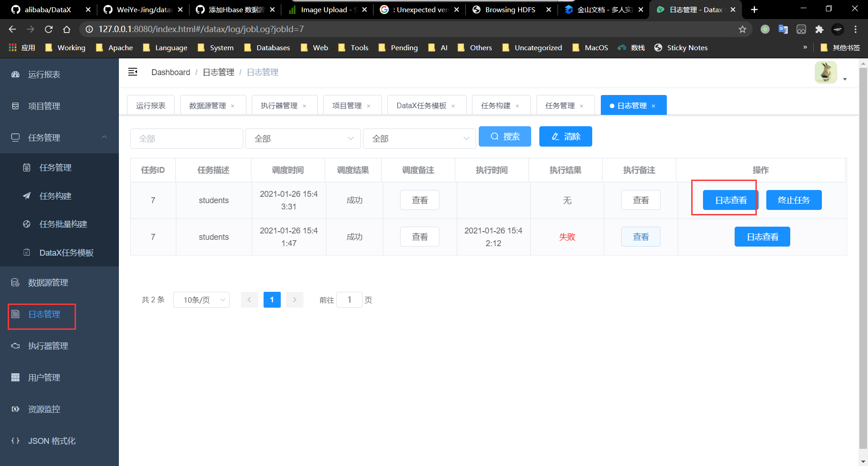The width and height of the screenshot is (868, 466).
Task: Select the 项目管理 sidebar icon
Action: [15, 106]
